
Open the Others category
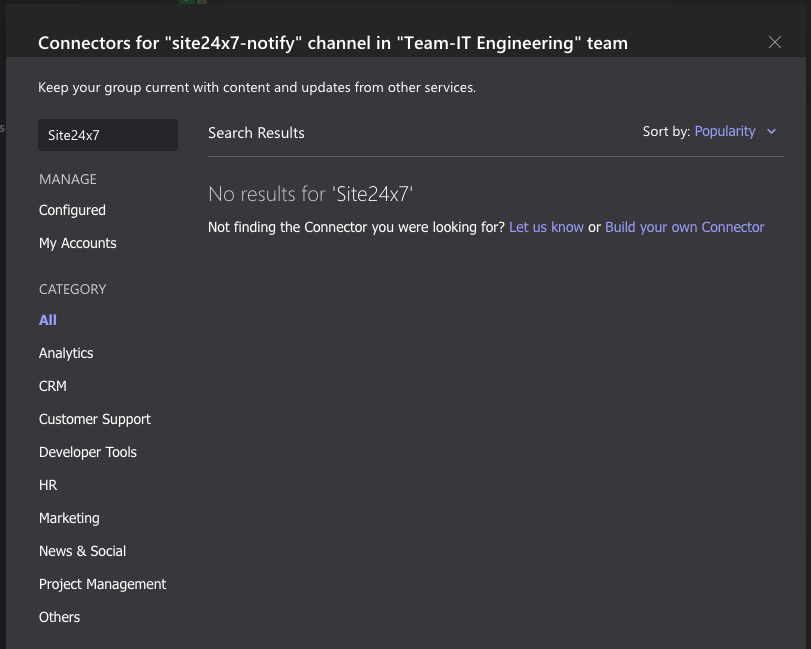(x=59, y=617)
